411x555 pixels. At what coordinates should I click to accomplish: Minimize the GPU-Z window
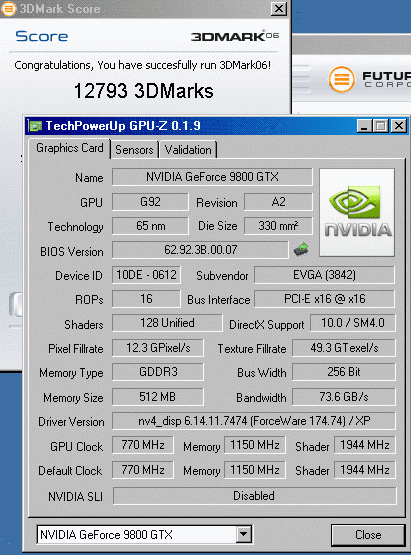click(x=364, y=126)
